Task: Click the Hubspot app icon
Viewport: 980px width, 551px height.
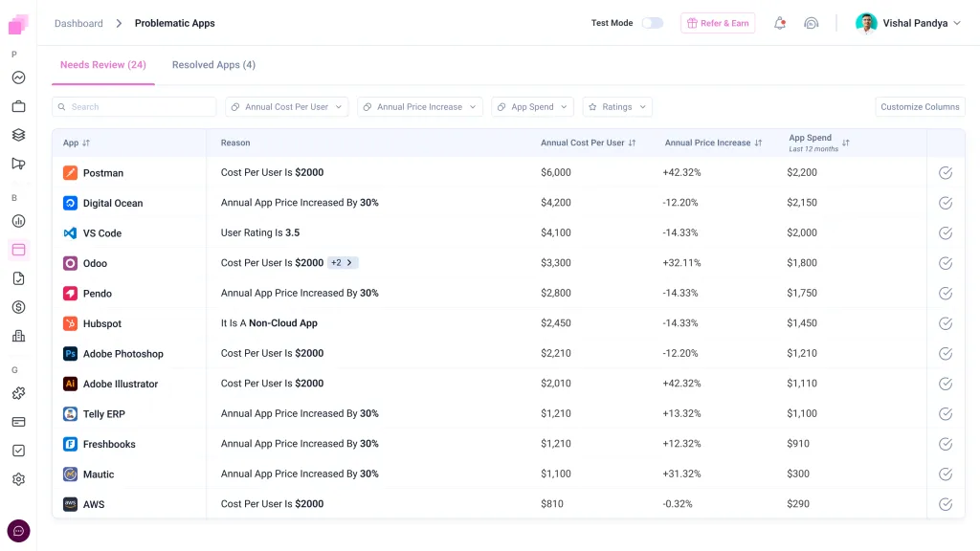Action: (x=70, y=323)
